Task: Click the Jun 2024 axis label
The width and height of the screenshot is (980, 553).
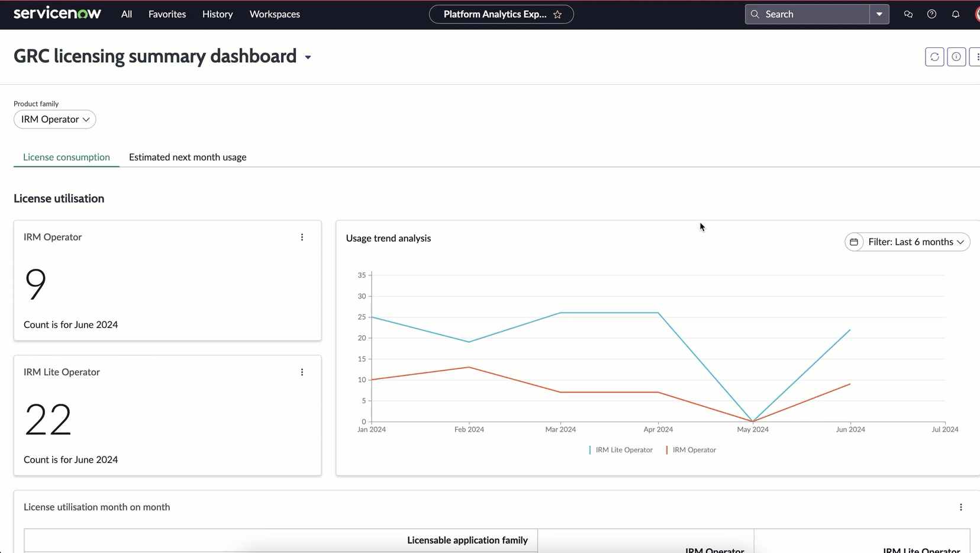Action: click(850, 430)
